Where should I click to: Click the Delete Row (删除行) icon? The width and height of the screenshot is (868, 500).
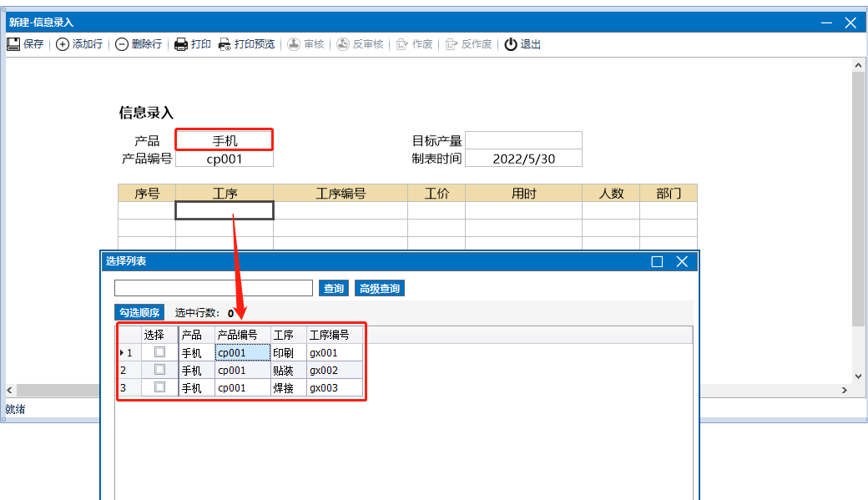point(122,44)
